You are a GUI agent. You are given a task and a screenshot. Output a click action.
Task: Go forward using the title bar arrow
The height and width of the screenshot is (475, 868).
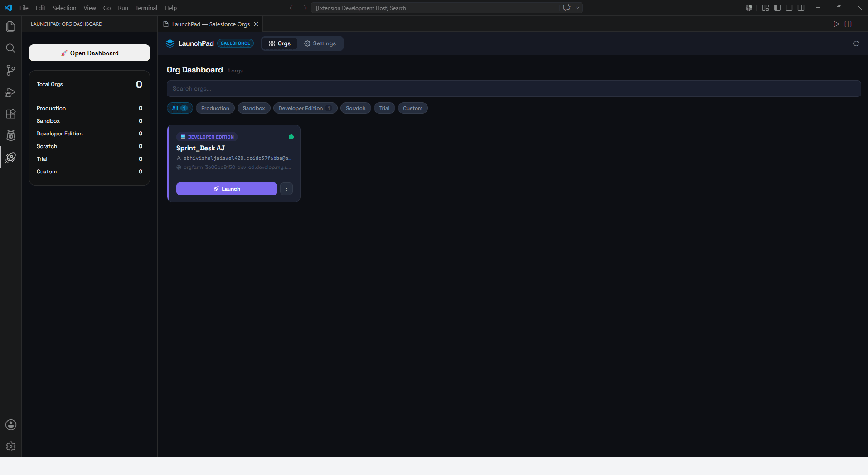[304, 8]
